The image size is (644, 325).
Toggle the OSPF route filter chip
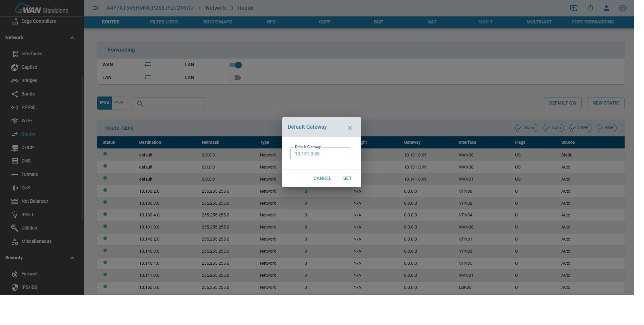coord(580,128)
